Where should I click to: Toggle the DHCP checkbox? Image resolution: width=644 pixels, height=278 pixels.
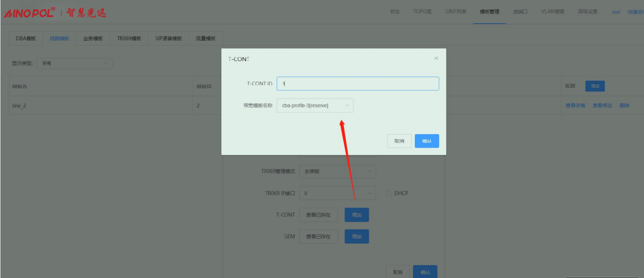click(x=389, y=193)
